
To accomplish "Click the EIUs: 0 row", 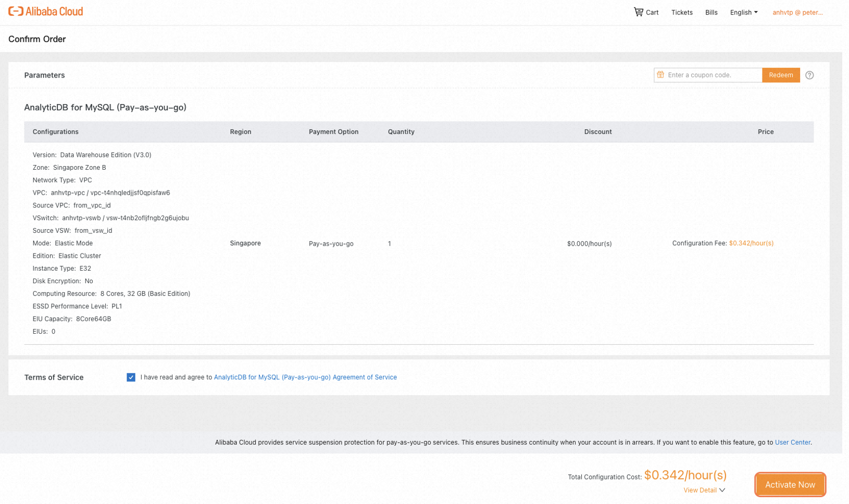I will click(44, 332).
